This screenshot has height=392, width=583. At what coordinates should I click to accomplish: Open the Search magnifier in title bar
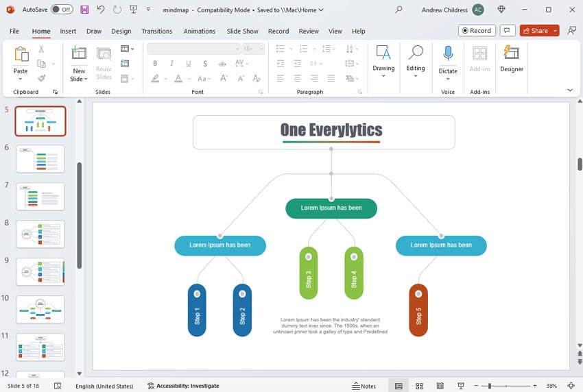click(x=399, y=10)
